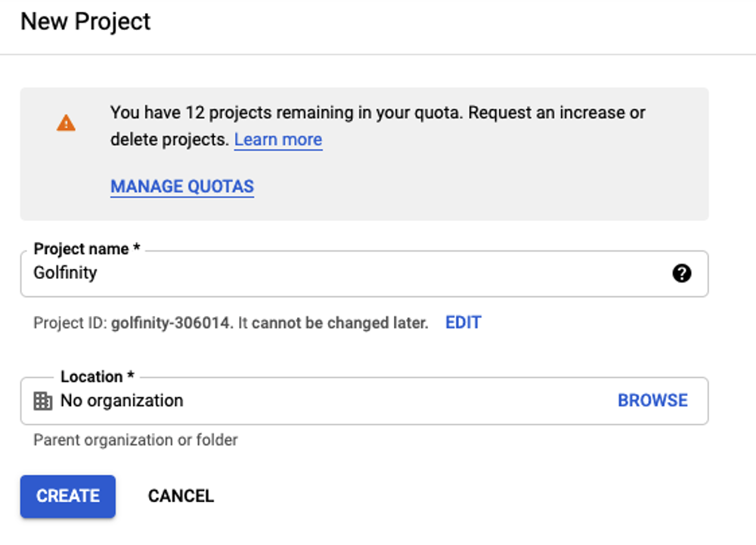Select the No organization location text

click(122, 401)
